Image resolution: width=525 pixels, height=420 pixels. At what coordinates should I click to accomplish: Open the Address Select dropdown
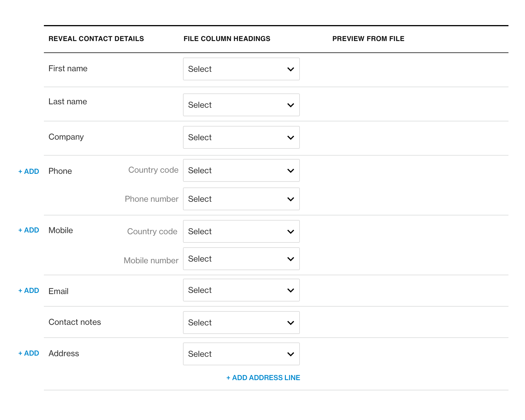coord(241,354)
